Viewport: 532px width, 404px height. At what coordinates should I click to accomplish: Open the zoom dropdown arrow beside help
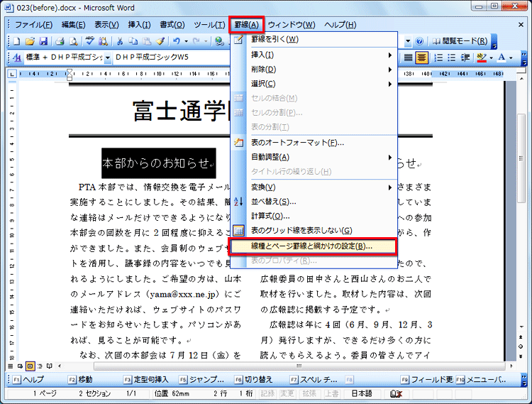tap(408, 41)
